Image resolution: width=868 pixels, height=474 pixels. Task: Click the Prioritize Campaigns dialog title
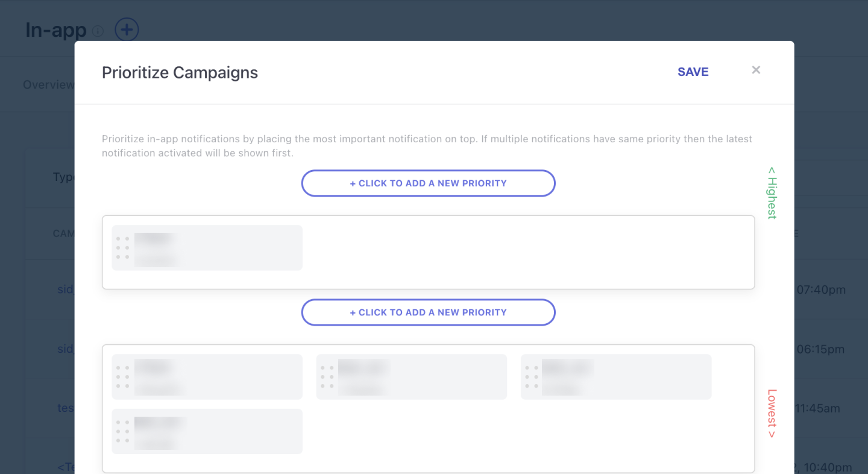180,72
